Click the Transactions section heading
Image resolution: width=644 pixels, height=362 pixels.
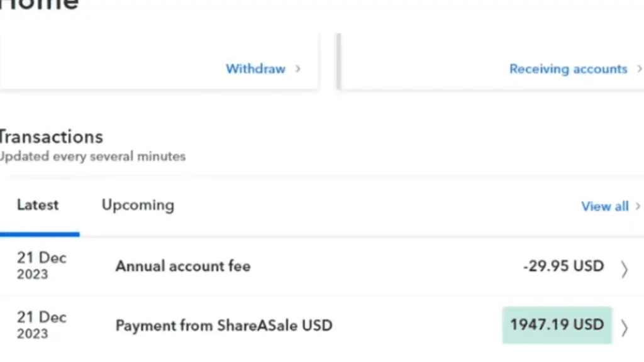[52, 137]
